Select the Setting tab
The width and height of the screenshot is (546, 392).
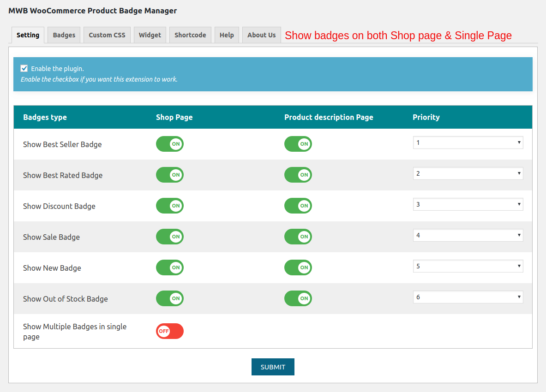pos(28,35)
